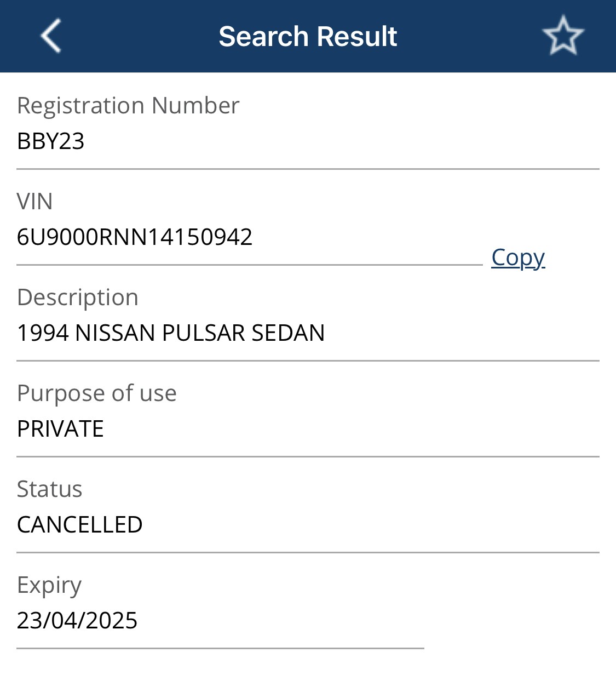Screen dimensions: 616x698
Task: Click the divider below Registration Number value
Action: (308, 169)
